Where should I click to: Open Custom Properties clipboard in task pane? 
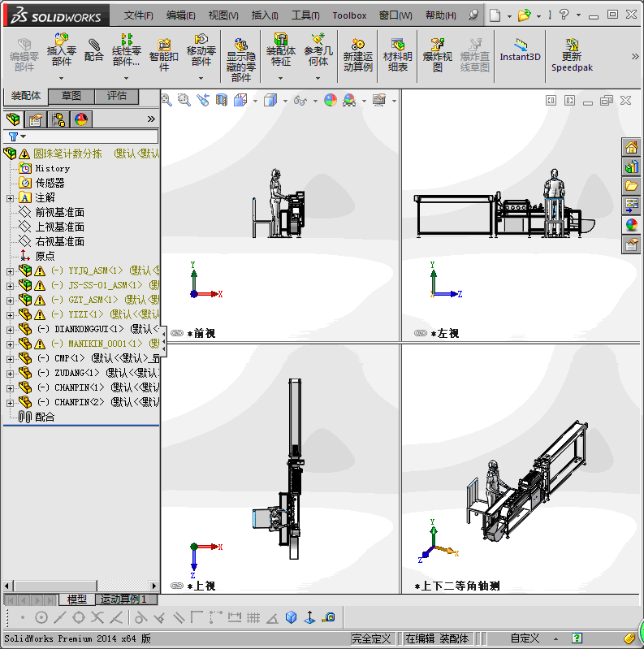(x=631, y=244)
